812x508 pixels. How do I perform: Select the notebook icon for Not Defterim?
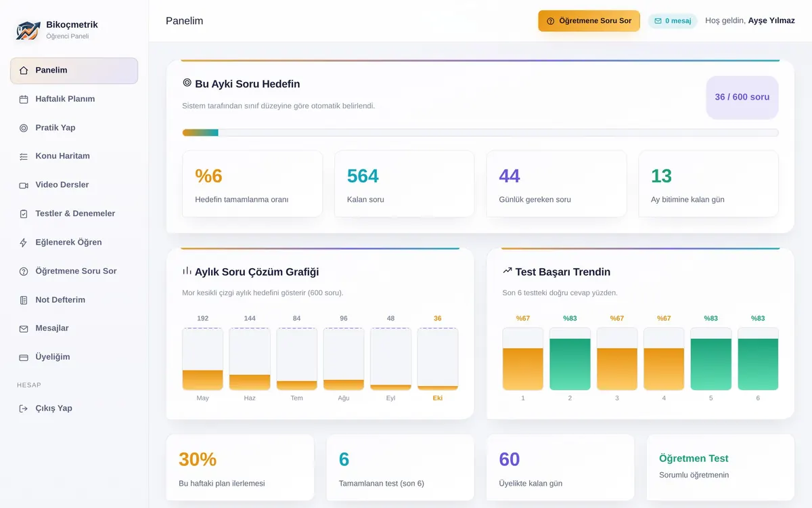pos(24,300)
